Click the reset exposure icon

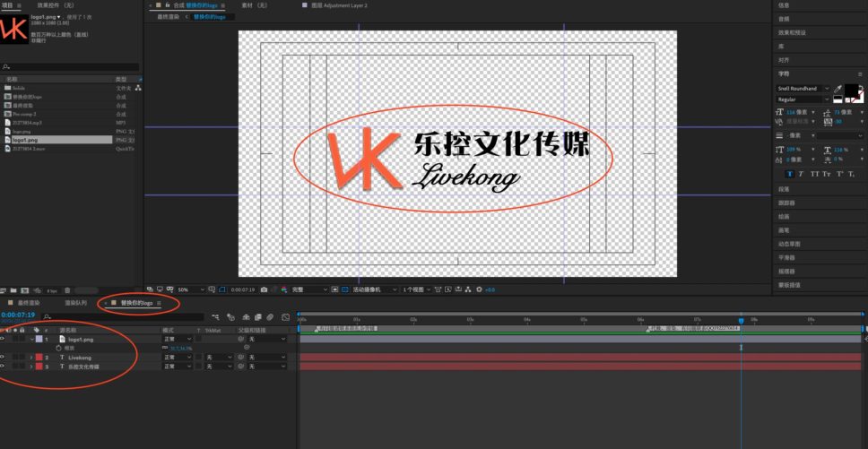click(479, 289)
